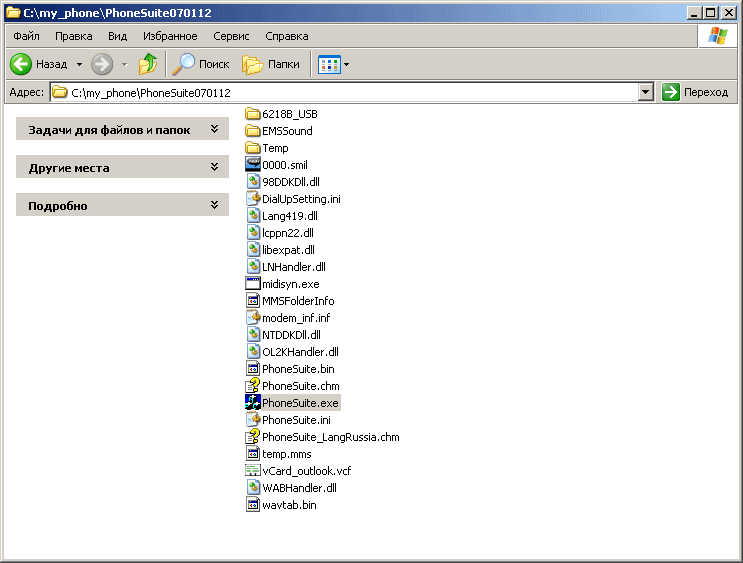Open the Back history dropdown arrow
The height and width of the screenshot is (563, 743).
click(x=79, y=64)
